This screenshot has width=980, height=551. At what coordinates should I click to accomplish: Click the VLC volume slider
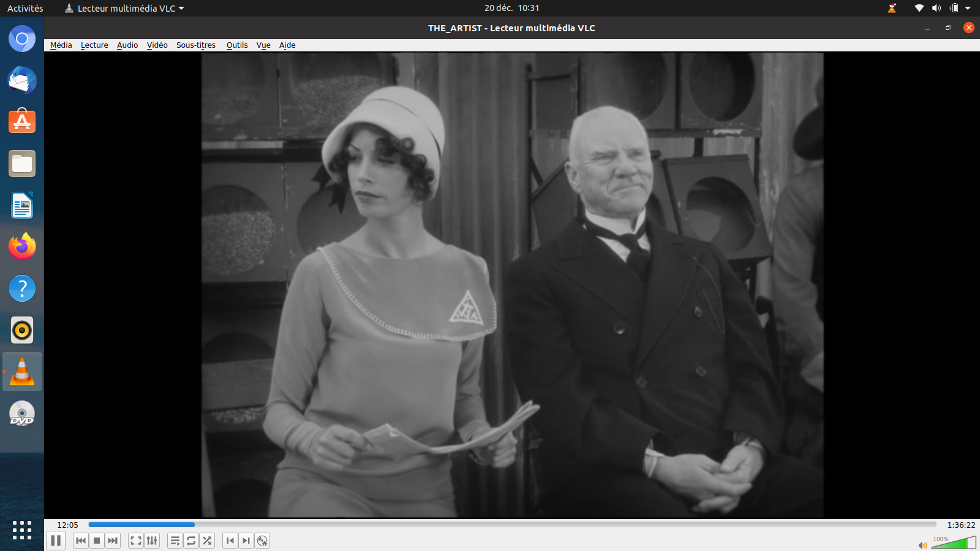point(954,543)
